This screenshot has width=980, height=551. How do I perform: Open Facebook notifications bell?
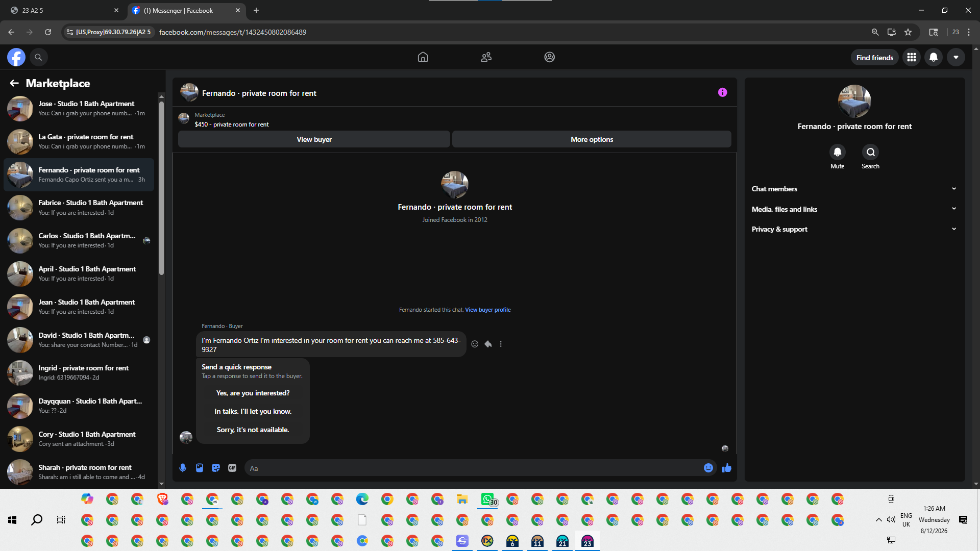[934, 57]
